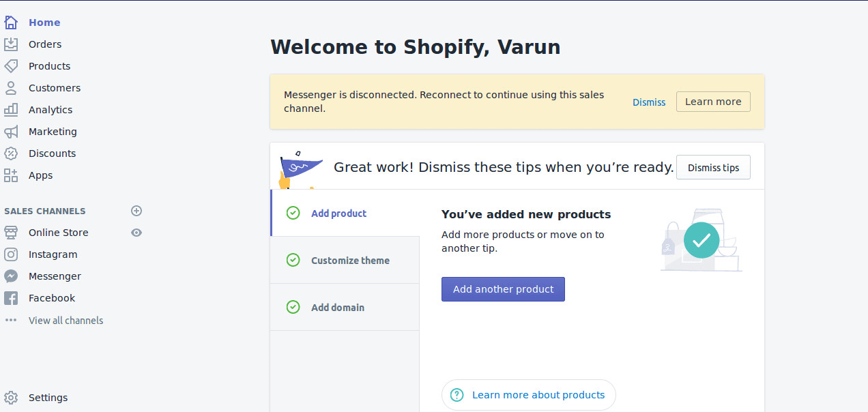
Task: Click the green checkmark beside Add product
Action: (293, 213)
